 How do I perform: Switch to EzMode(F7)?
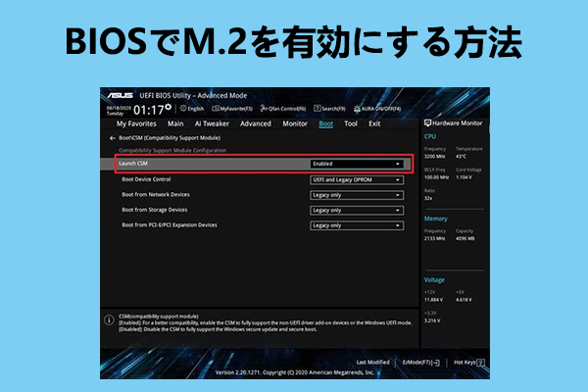click(x=420, y=363)
